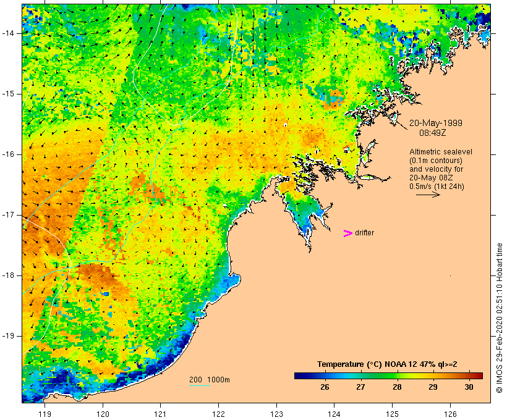Click the longitude axis label '121'
The image size is (507, 420).
[x=160, y=414]
